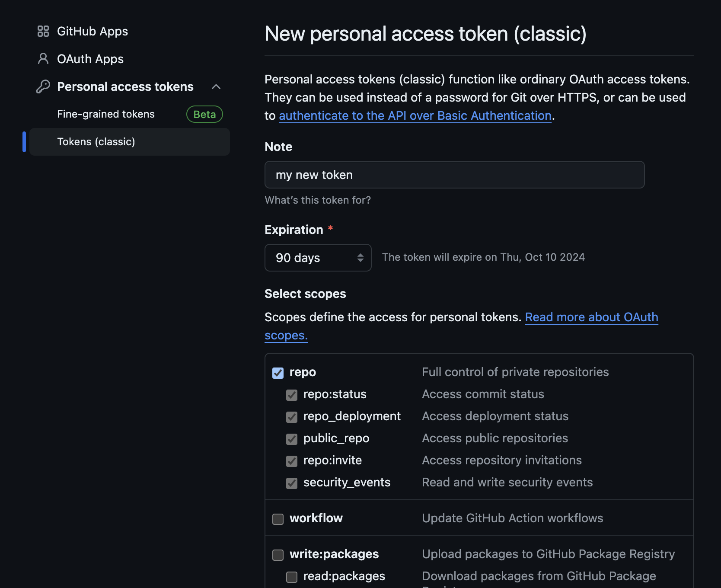Viewport: 721px width, 588px height.
Task: Collapse the Personal access tokens section chevron
Action: (x=216, y=86)
